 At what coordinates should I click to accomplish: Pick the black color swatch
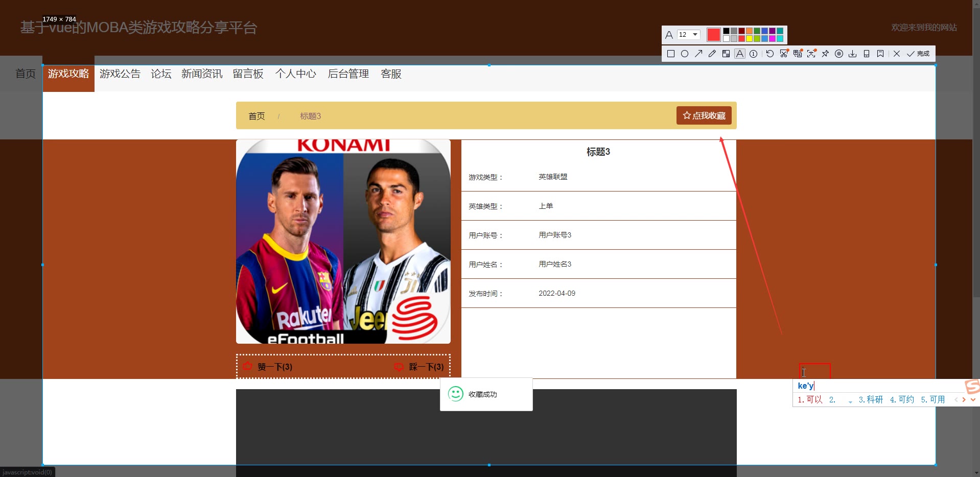tap(726, 31)
